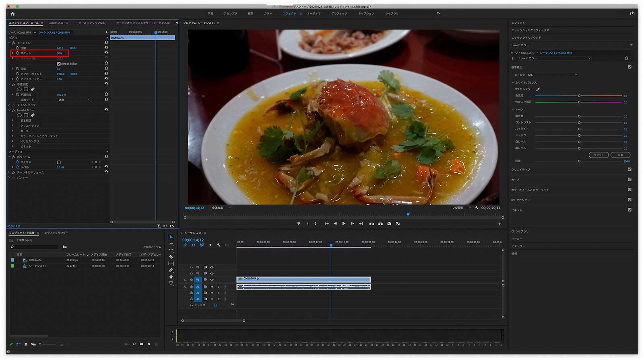Image resolution: width=644 pixels, height=361 pixels.
Task: Click the 色温度 temperature slider handle
Action: pyautogui.click(x=579, y=96)
